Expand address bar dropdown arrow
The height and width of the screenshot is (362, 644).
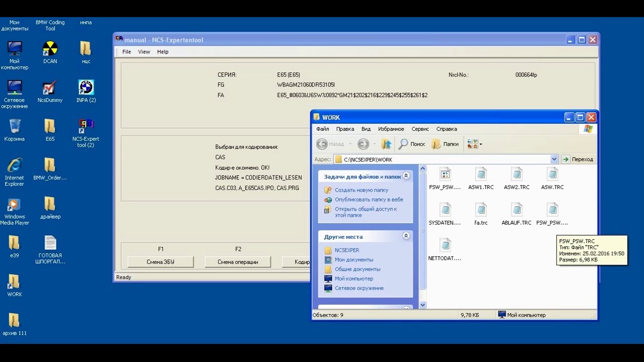(554, 159)
